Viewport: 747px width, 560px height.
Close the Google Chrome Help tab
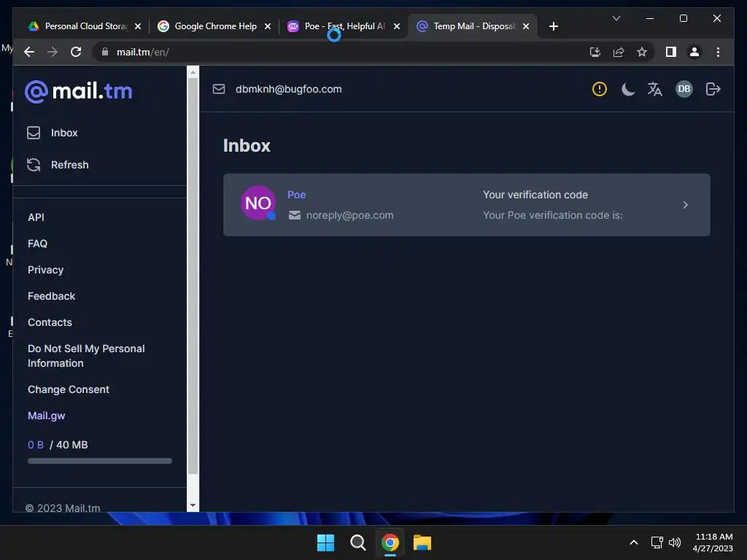268,26
